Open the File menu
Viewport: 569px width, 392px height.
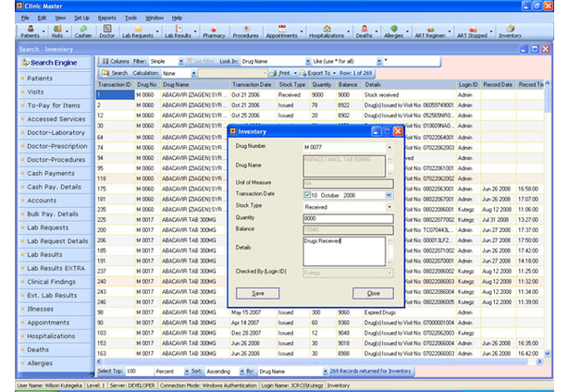coord(25,18)
